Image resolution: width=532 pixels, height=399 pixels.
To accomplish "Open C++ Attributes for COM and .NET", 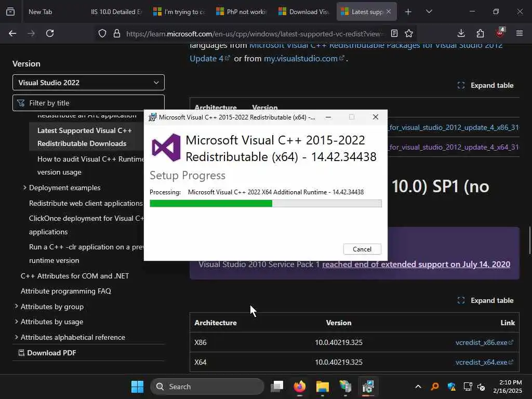I will [75, 276].
